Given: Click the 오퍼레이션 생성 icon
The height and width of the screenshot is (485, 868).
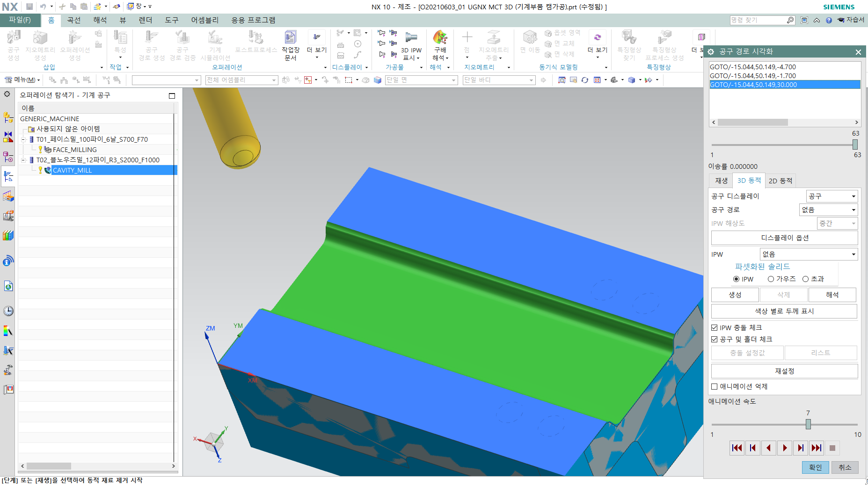Looking at the screenshot, I should [x=75, y=38].
